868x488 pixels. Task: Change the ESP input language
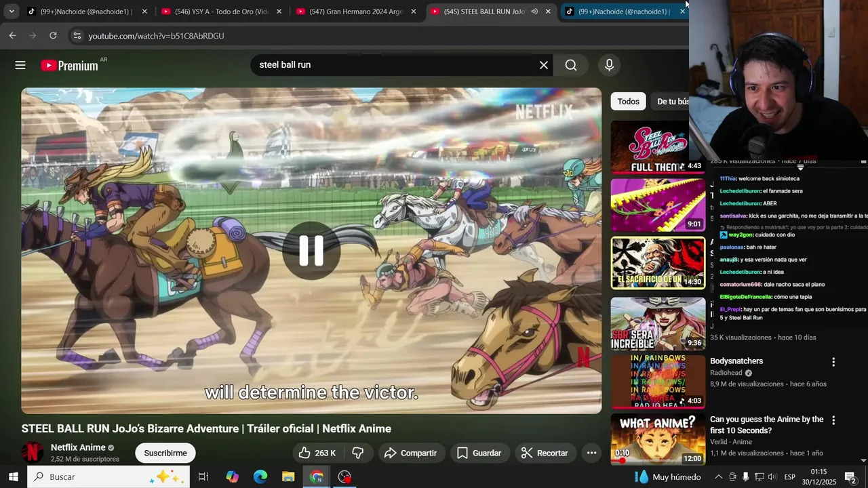[789, 476]
